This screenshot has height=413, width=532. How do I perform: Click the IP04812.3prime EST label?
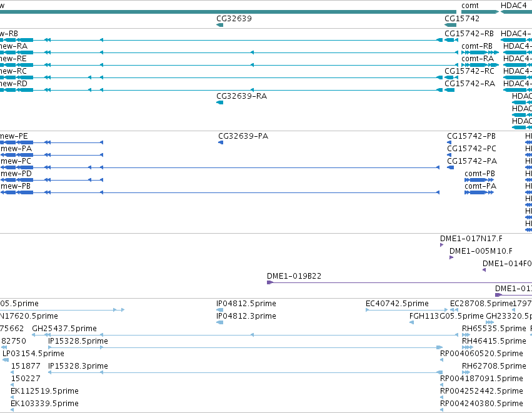[246, 316]
